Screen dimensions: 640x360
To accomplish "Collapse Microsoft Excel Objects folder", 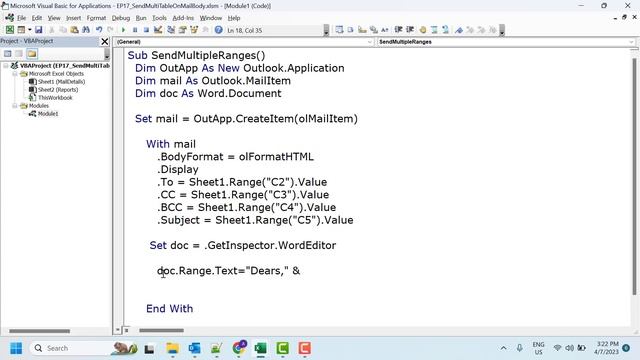I will point(15,74).
